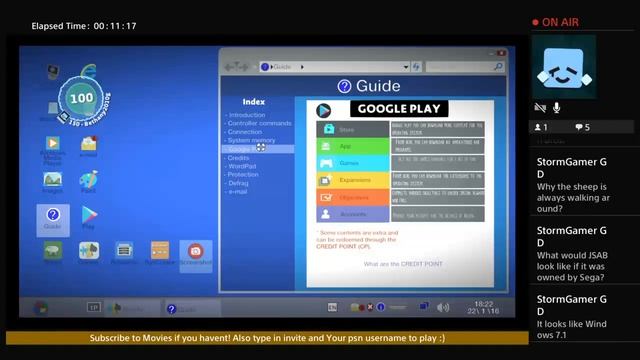Click the magnifier search icon in the Guide window
The image size is (640, 360).
498,67
